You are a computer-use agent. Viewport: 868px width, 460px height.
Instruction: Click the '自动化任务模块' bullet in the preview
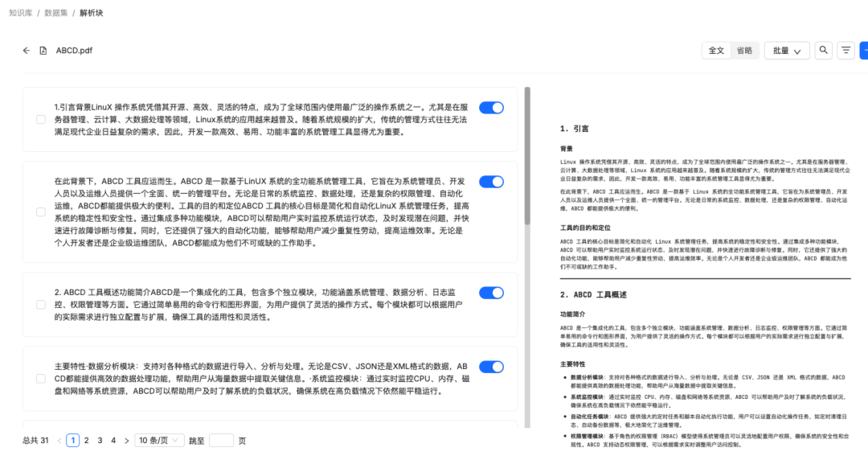[x=590, y=417]
